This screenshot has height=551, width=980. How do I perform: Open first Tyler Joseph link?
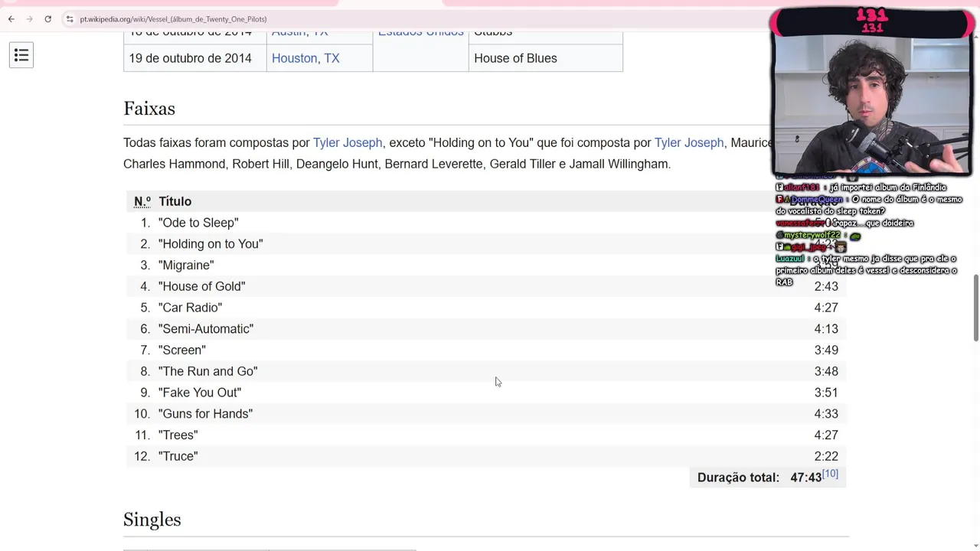(x=348, y=142)
